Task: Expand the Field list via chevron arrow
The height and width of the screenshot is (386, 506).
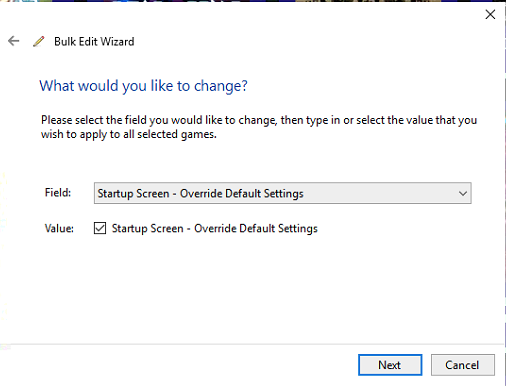Action: [x=462, y=193]
